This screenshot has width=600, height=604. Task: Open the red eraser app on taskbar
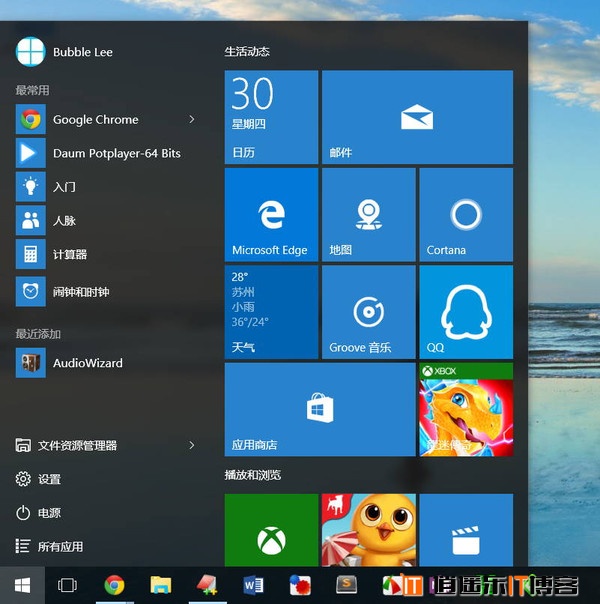click(x=208, y=585)
